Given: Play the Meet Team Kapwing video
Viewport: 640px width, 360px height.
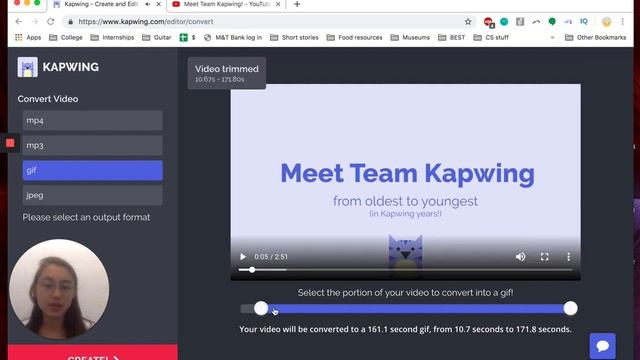Looking at the screenshot, I should point(243,257).
